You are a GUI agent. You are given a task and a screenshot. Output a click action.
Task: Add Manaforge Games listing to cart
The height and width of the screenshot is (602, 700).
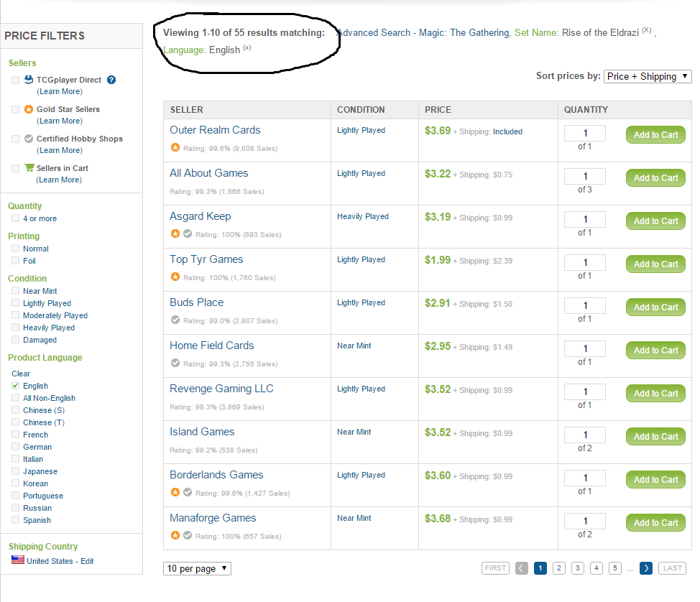656,522
